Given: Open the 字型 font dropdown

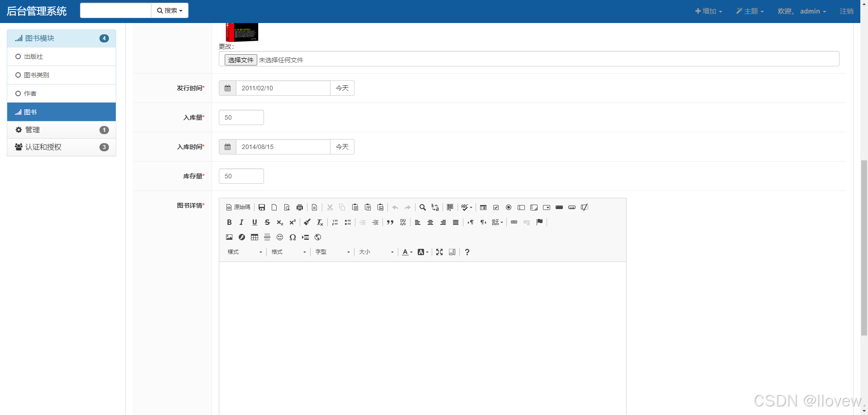Looking at the screenshot, I should (x=332, y=252).
